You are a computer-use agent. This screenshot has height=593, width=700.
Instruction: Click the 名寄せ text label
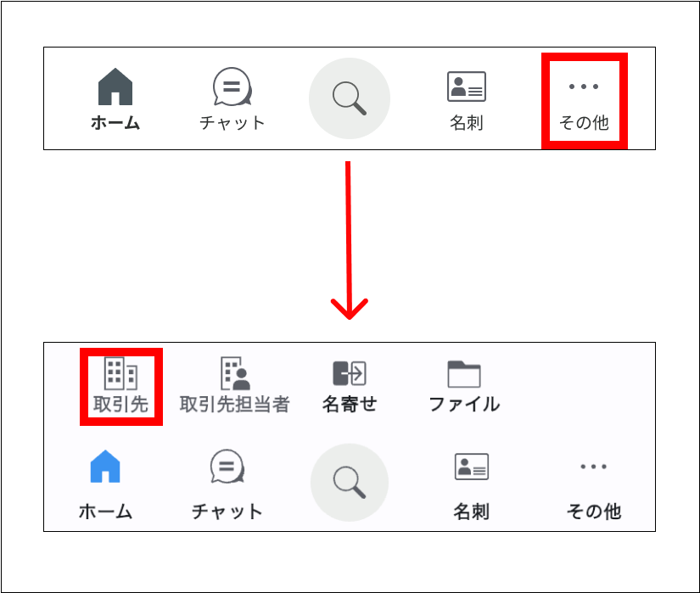point(350,405)
